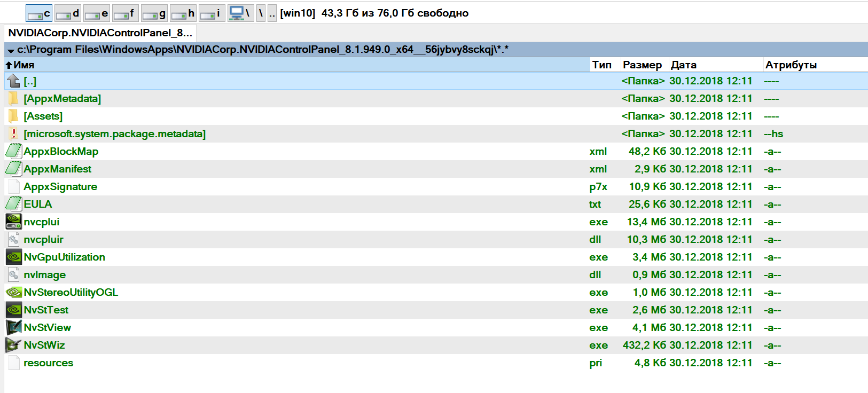Viewport: 868px width, 393px height.
Task: Click the size 0,9 Мб of nvImage
Action: tap(650, 274)
